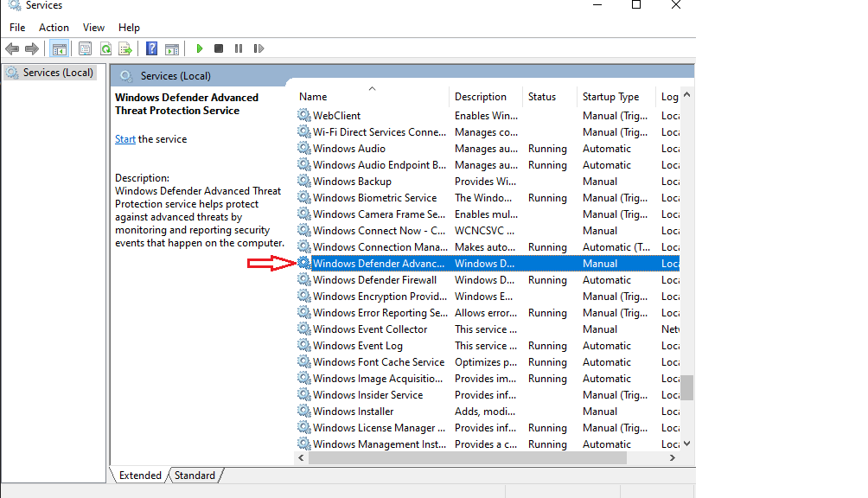Switch to the Extended tab
The image size is (868, 498).
click(x=140, y=476)
